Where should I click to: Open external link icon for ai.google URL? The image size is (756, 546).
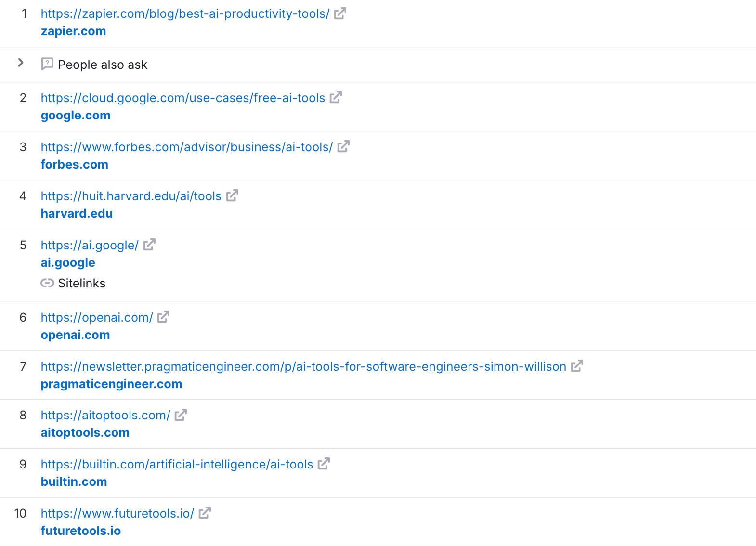point(149,245)
